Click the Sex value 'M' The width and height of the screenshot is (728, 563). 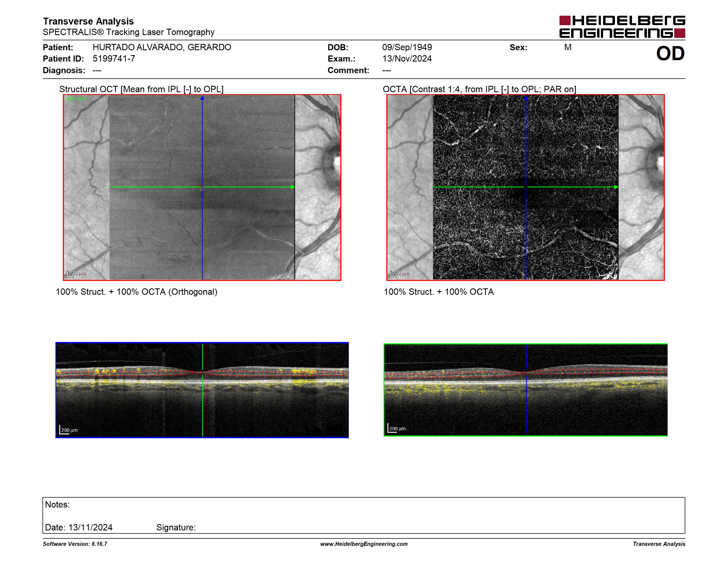[568, 47]
